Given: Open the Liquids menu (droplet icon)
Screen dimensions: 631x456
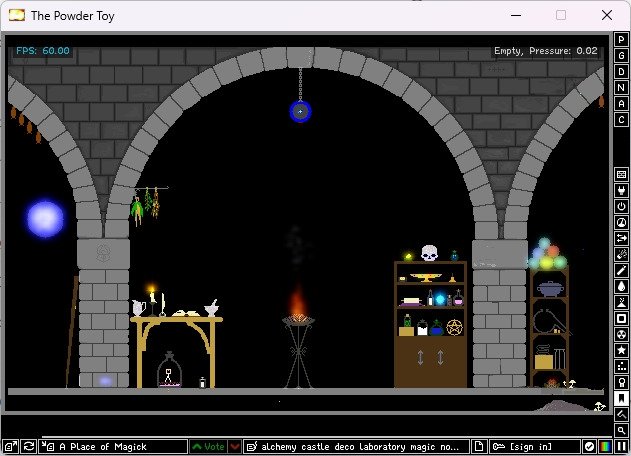Looking at the screenshot, I should coord(621,286).
